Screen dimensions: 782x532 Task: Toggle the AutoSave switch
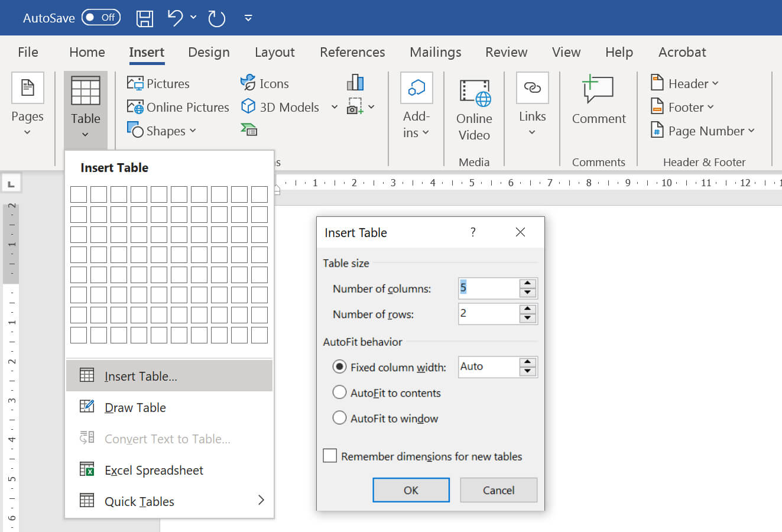point(101,17)
